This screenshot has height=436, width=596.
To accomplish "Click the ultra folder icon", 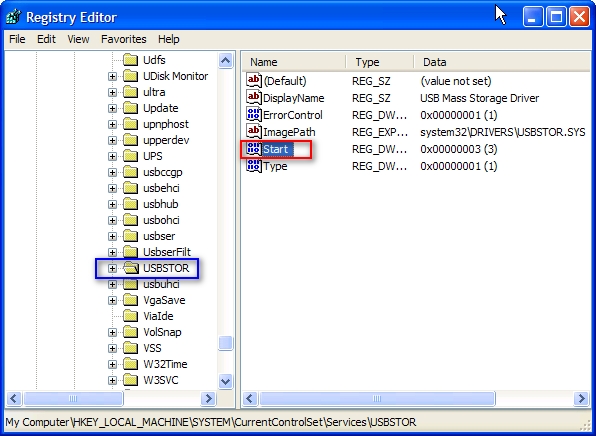I will pyautogui.click(x=130, y=92).
